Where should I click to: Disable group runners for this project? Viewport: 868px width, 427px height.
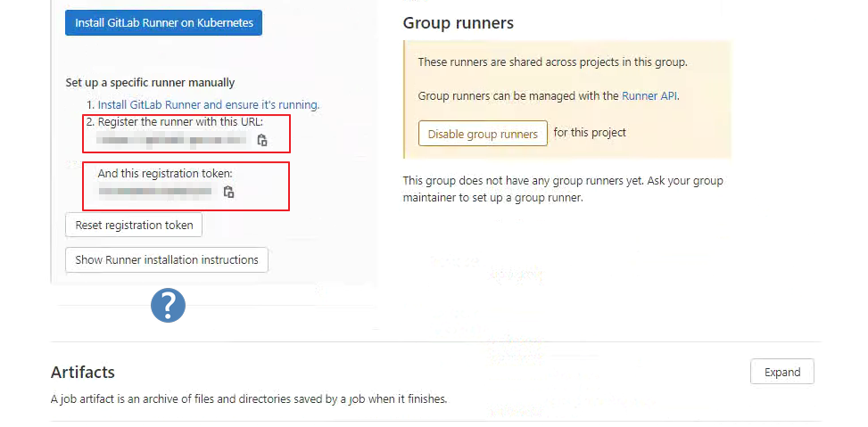click(x=483, y=134)
